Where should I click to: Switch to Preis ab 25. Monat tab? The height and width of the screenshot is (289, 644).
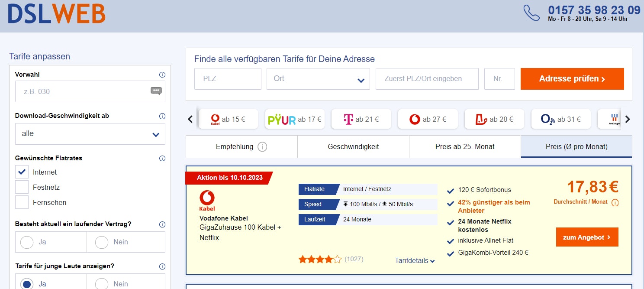[x=465, y=146]
